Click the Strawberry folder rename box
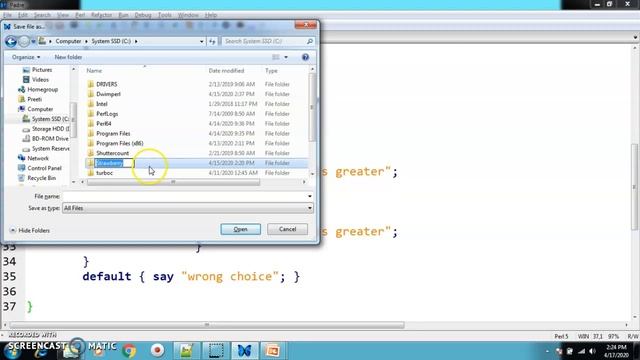Viewport: 640px width, 360px height. 114,163
